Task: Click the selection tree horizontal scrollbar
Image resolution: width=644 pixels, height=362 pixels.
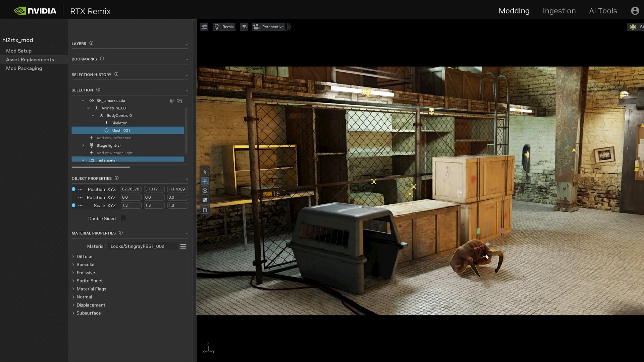Action: coord(101,167)
